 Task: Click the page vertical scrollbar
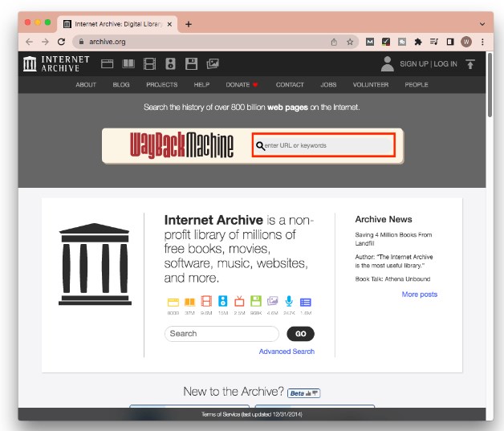[x=490, y=85]
